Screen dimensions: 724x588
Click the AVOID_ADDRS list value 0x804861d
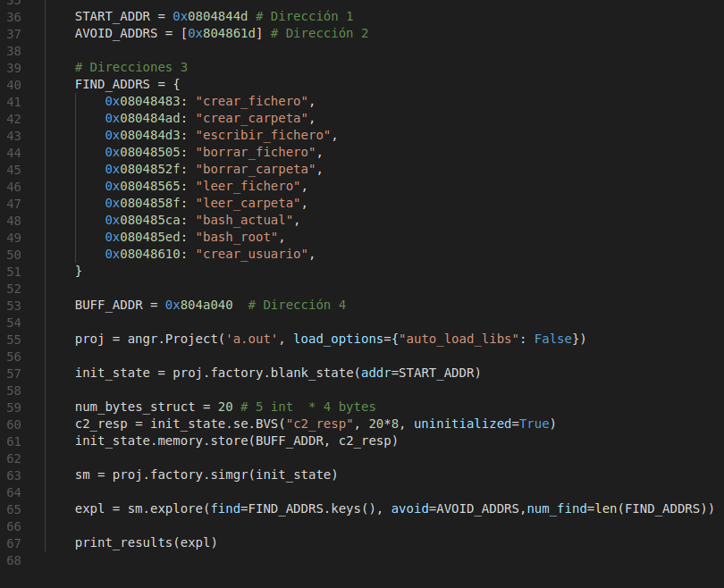[x=222, y=34]
